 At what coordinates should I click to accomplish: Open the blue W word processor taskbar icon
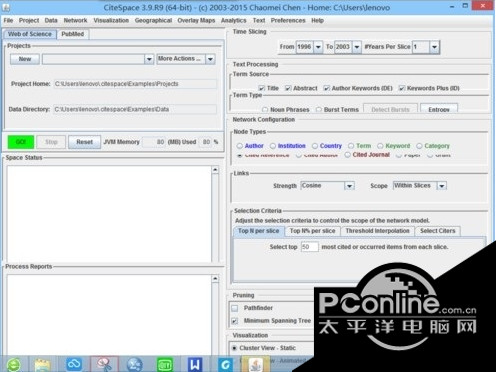(195, 364)
